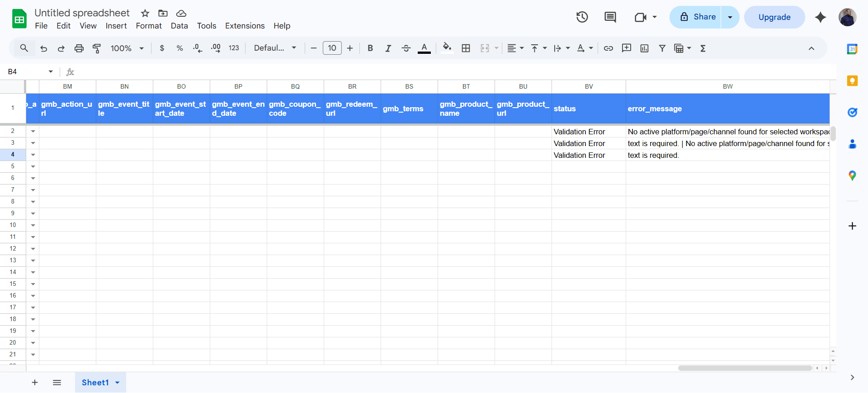Open the Gemini assistant star

point(821,17)
